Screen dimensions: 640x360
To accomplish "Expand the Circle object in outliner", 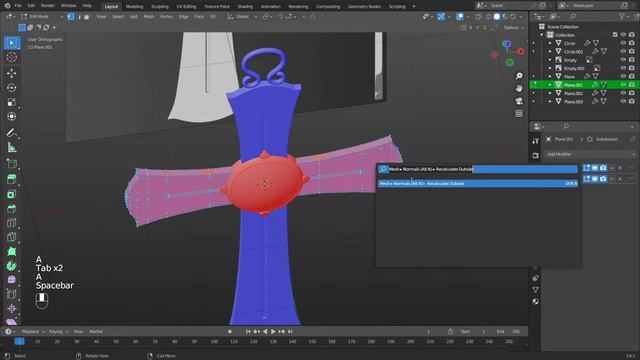I will 550,43.
